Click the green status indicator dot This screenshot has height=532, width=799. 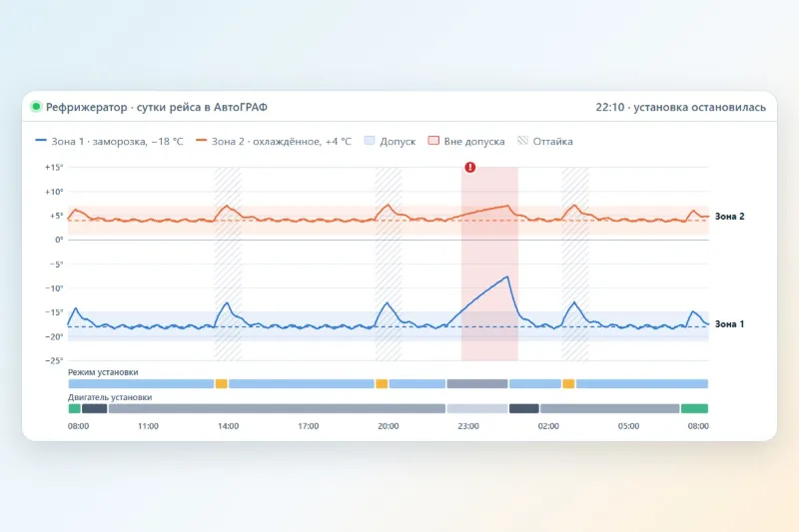pos(36,107)
